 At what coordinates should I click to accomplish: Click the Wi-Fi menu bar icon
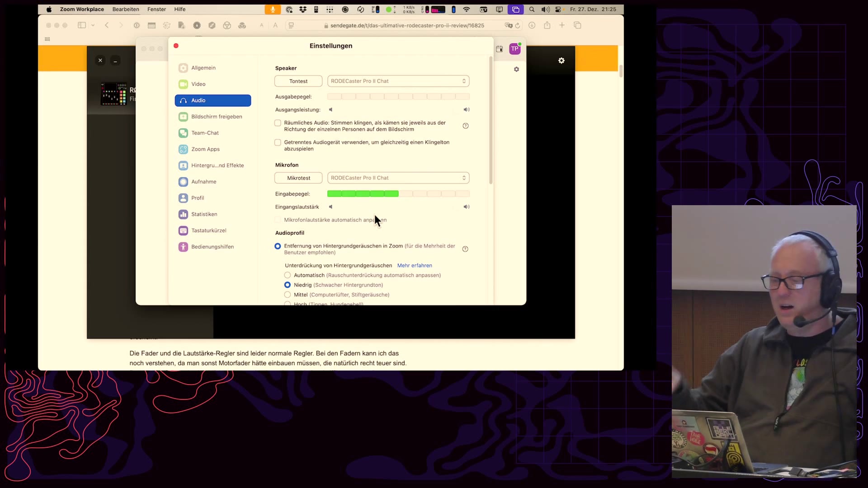coord(467,9)
